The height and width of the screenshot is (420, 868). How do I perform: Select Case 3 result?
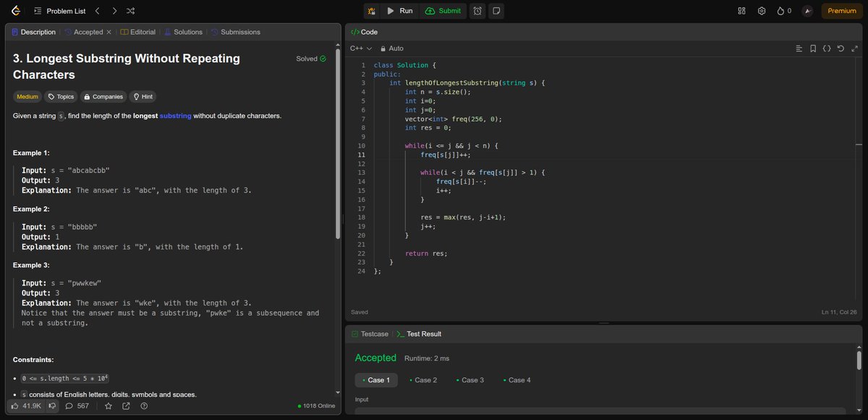pyautogui.click(x=469, y=380)
